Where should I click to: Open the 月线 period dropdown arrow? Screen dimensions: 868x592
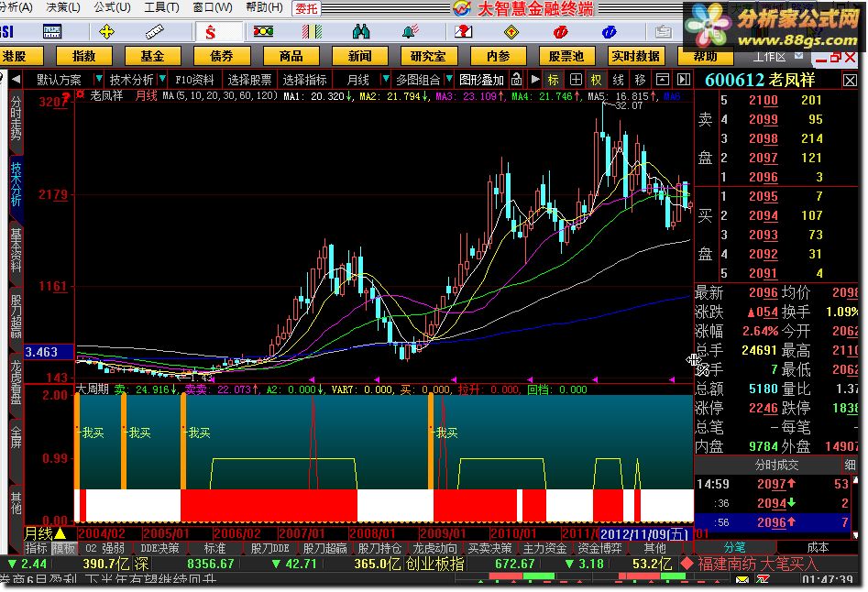pyautogui.click(x=386, y=80)
